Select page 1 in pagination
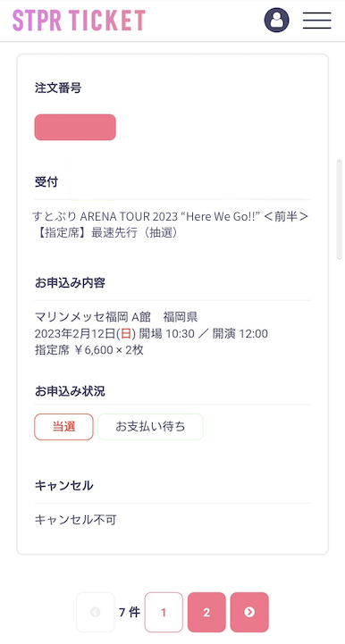This screenshot has height=644, width=345. tap(164, 612)
